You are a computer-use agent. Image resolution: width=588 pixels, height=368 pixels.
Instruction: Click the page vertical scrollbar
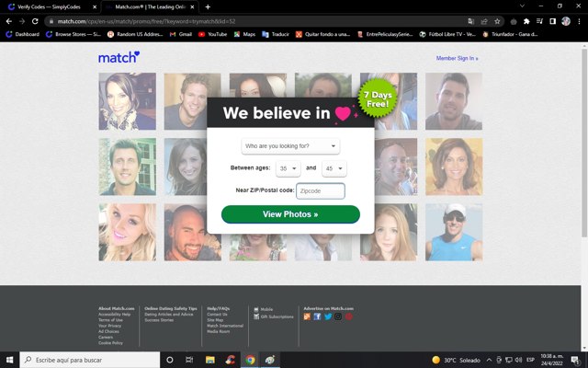tap(584, 143)
